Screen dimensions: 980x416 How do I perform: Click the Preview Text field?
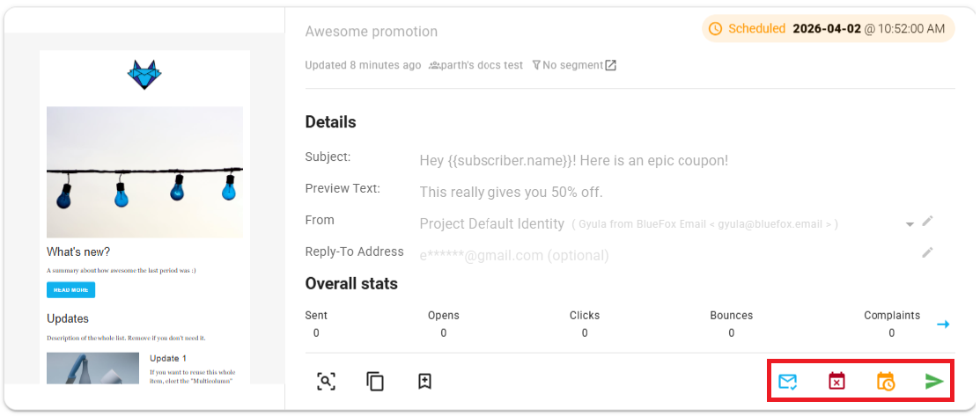point(511,193)
